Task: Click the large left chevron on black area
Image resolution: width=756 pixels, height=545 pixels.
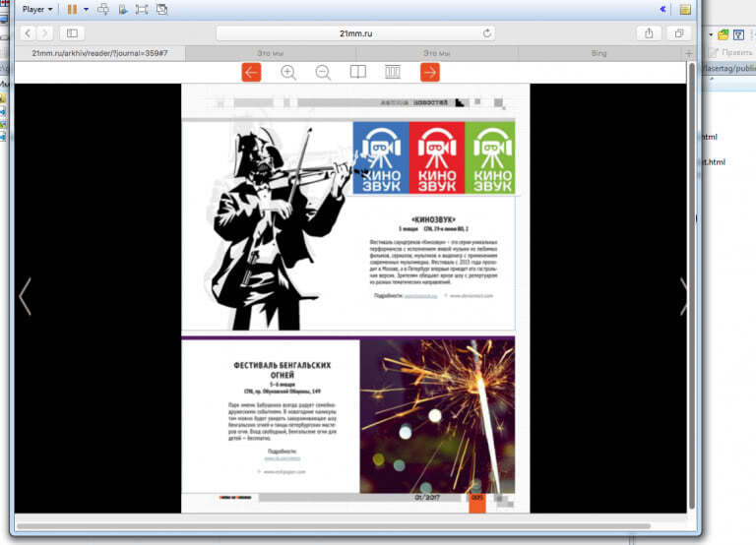Action: (25, 296)
